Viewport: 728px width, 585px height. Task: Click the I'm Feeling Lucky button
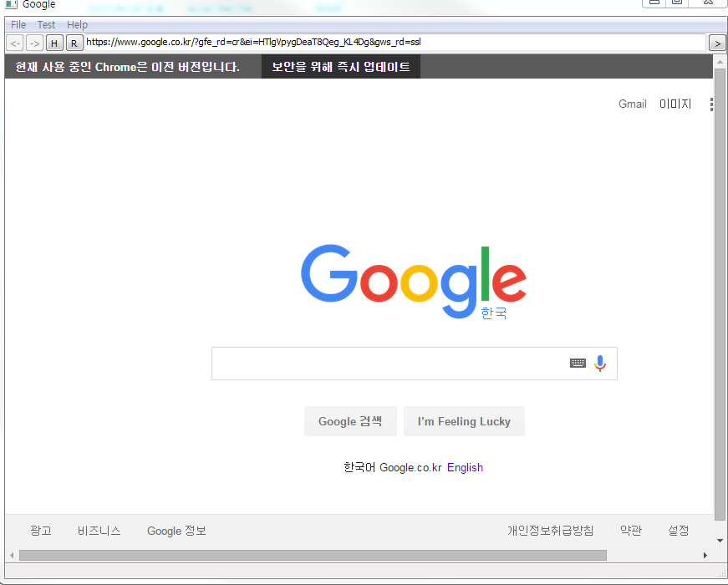point(464,421)
